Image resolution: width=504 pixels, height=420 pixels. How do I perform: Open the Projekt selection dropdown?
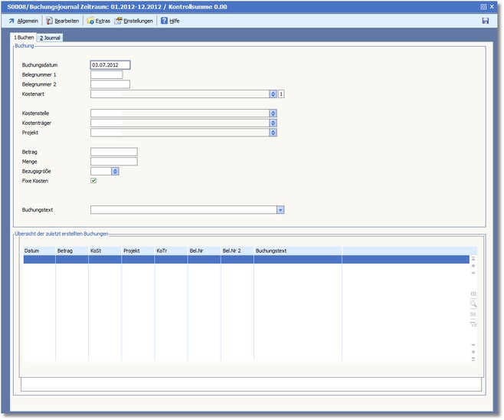pos(273,133)
